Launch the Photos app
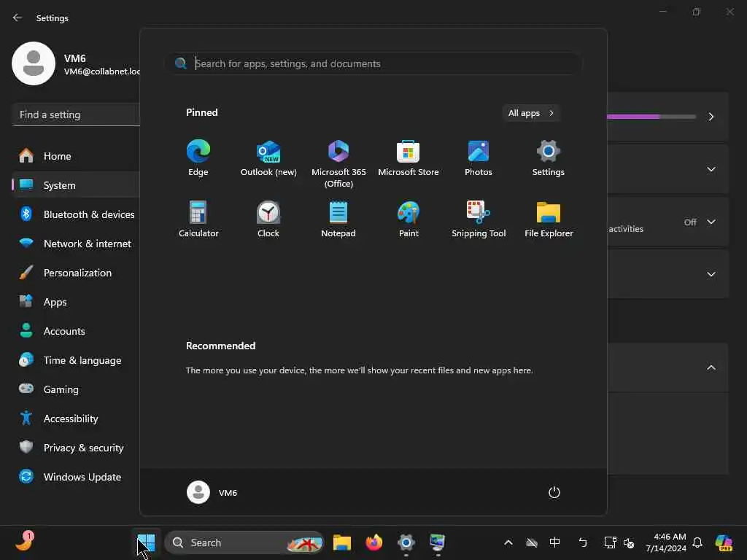 pyautogui.click(x=479, y=158)
